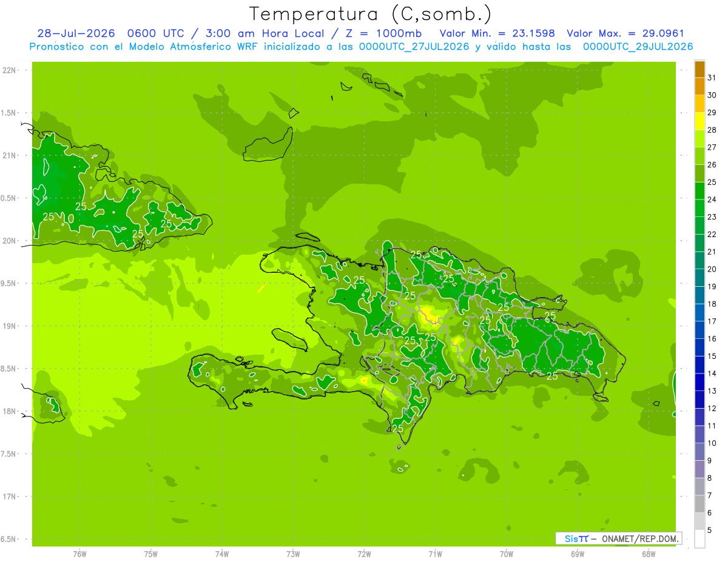Image resolution: width=728 pixels, height=562 pixels.
Task: Click the '1.5N' latitude tick label
Action: click(x=8, y=113)
